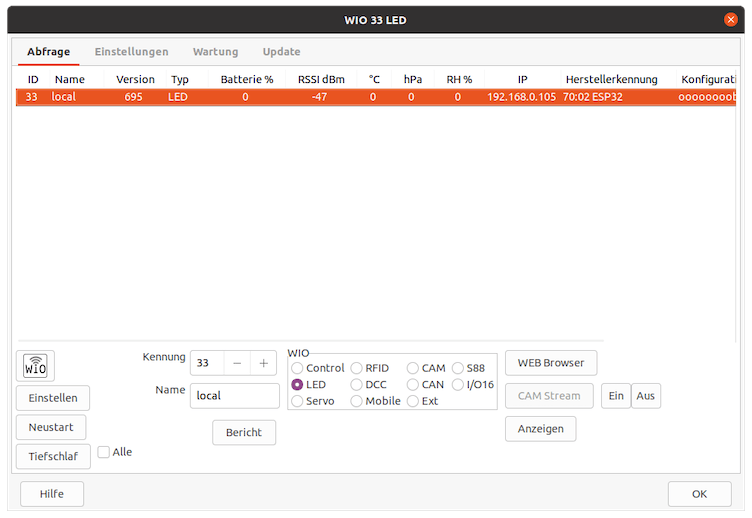Click the Tiefschlaf button
Image resolution: width=752 pixels, height=518 pixels.
(53, 456)
